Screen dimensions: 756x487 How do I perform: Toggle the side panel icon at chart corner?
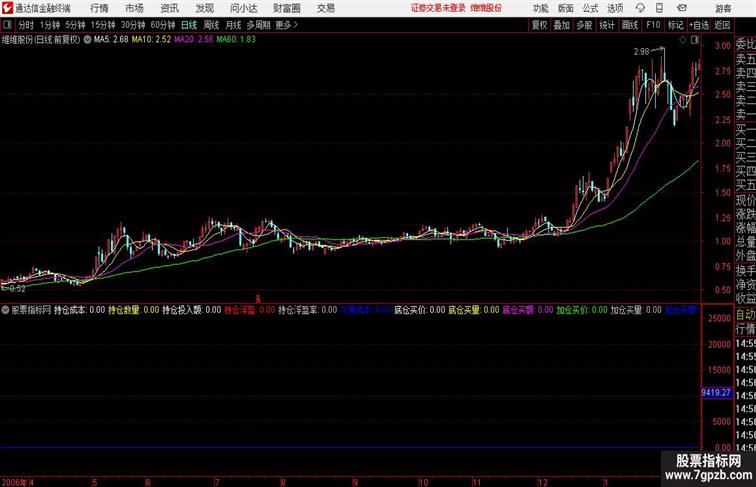(695, 40)
